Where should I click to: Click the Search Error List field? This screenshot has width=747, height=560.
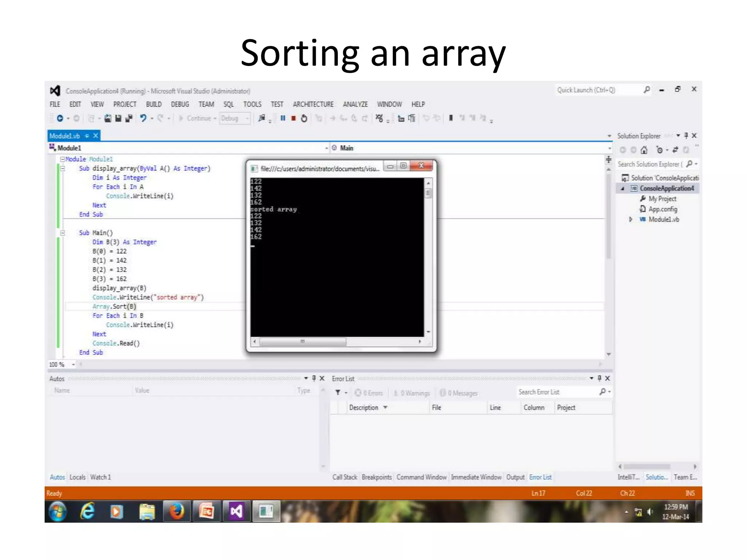557,392
